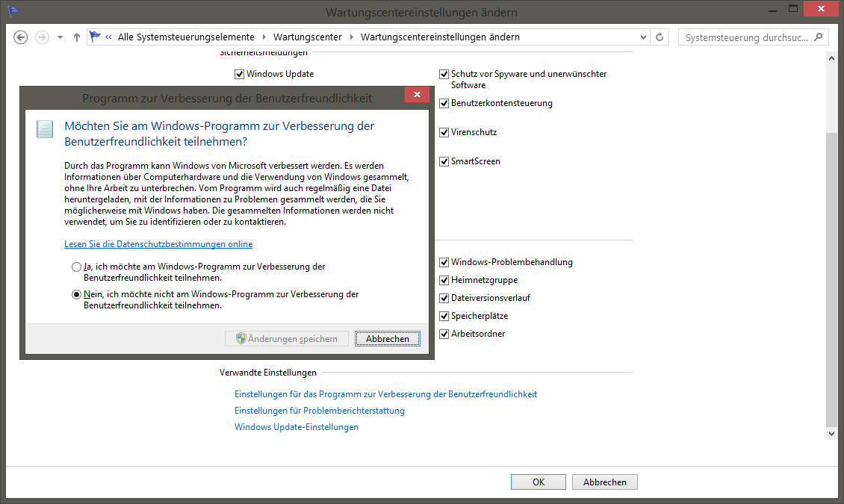Toggle Heimnetzgruppe checkbox
Screen dimensions: 844x504
coord(444,280)
